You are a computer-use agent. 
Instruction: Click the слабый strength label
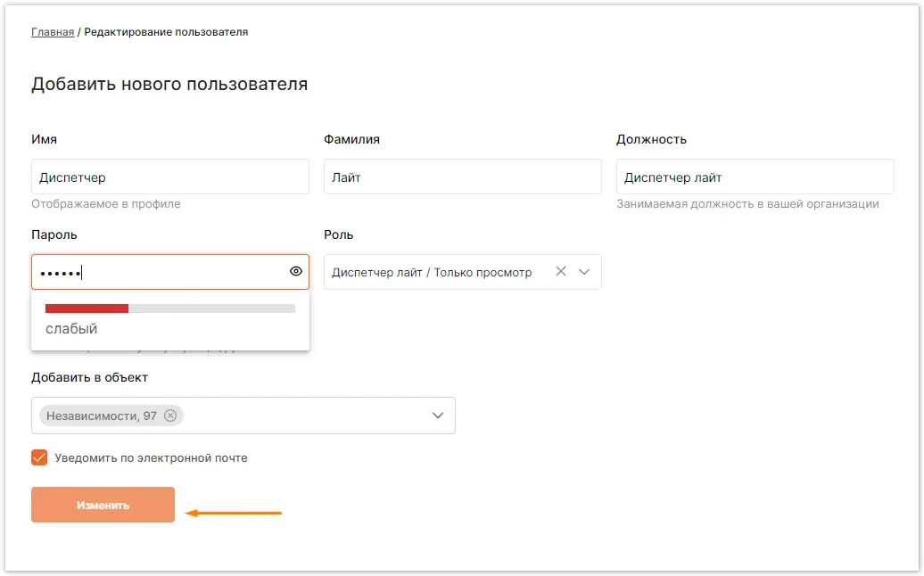pos(71,329)
